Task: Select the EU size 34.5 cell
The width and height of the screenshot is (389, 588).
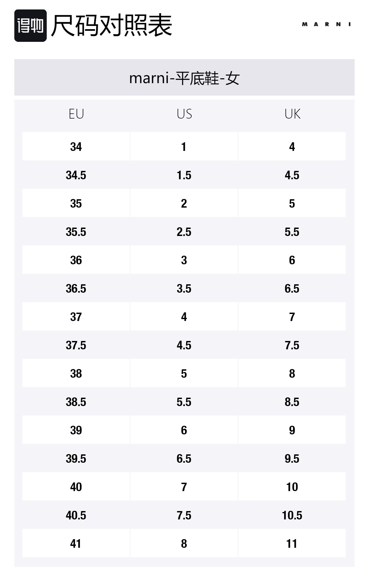Action: pyautogui.click(x=76, y=175)
